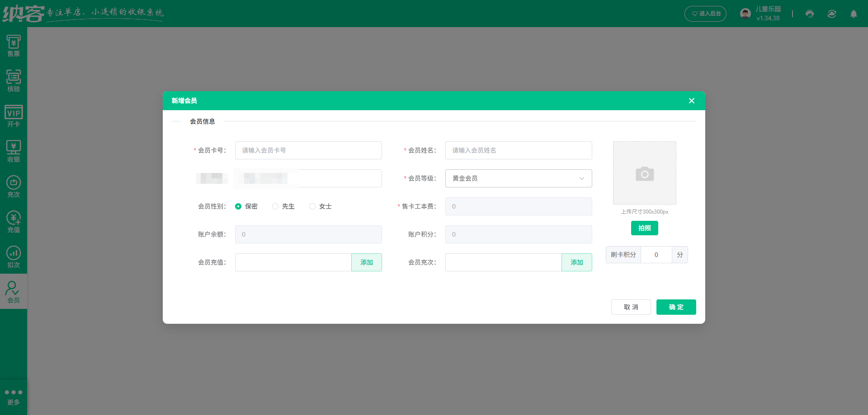Switch to the 会员 member section
The height and width of the screenshot is (415, 868).
pyautogui.click(x=14, y=291)
